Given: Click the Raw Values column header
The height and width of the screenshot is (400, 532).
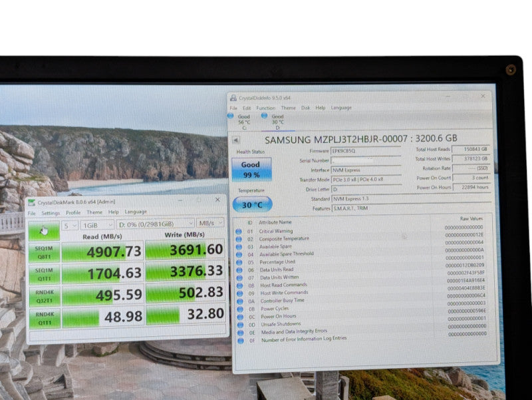Looking at the screenshot, I should (x=471, y=218).
